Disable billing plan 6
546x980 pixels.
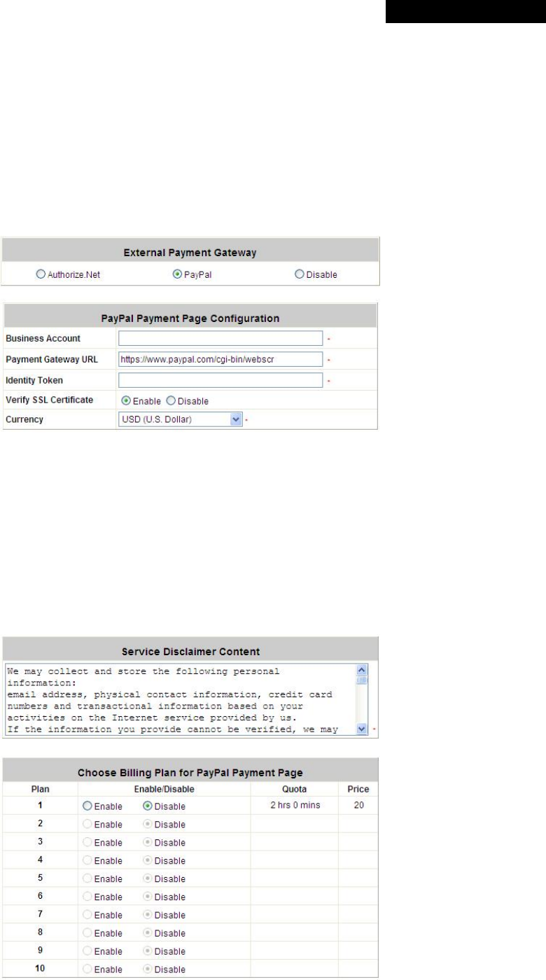148,897
